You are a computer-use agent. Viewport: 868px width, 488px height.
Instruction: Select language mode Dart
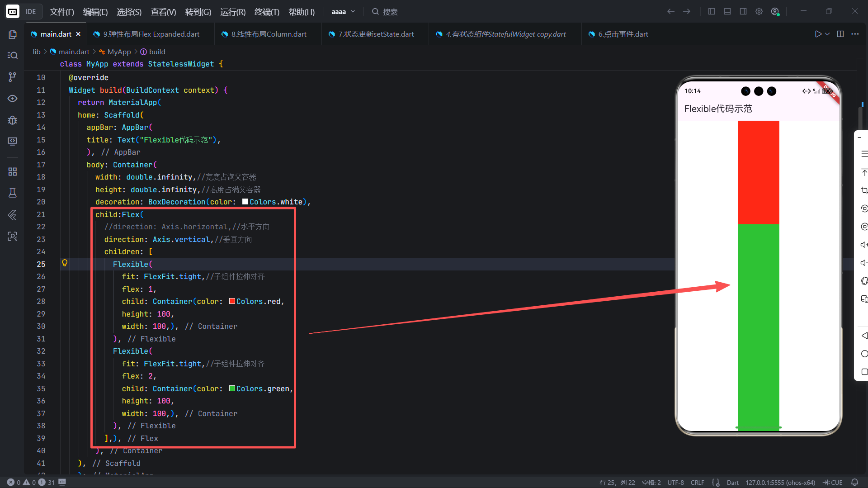coord(732,482)
